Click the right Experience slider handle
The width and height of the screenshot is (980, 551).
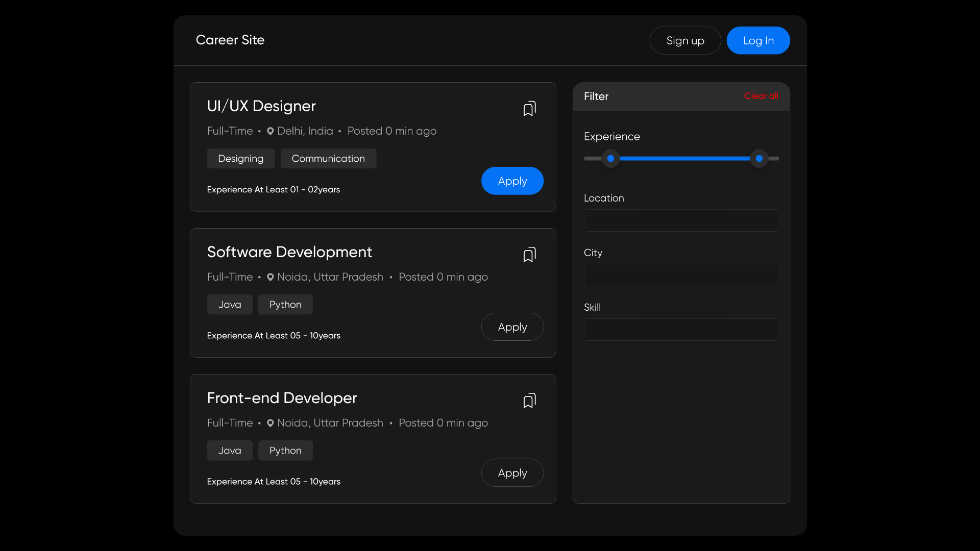click(x=759, y=159)
